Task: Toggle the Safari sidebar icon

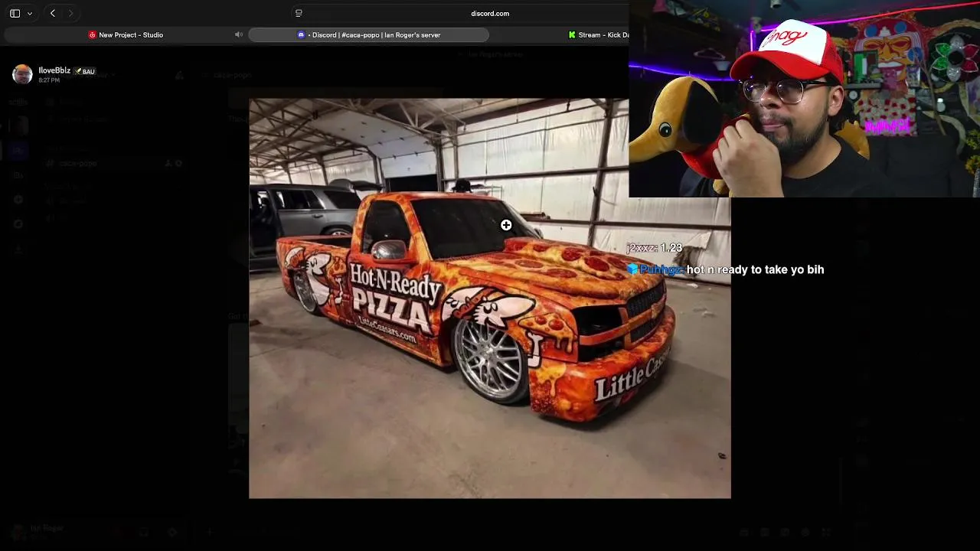Action: 15,13
